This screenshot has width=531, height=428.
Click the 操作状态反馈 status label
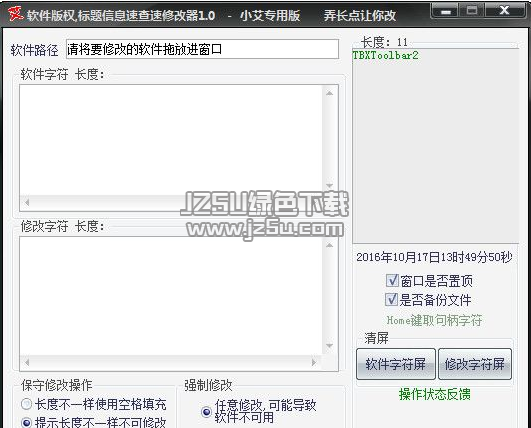click(x=434, y=394)
